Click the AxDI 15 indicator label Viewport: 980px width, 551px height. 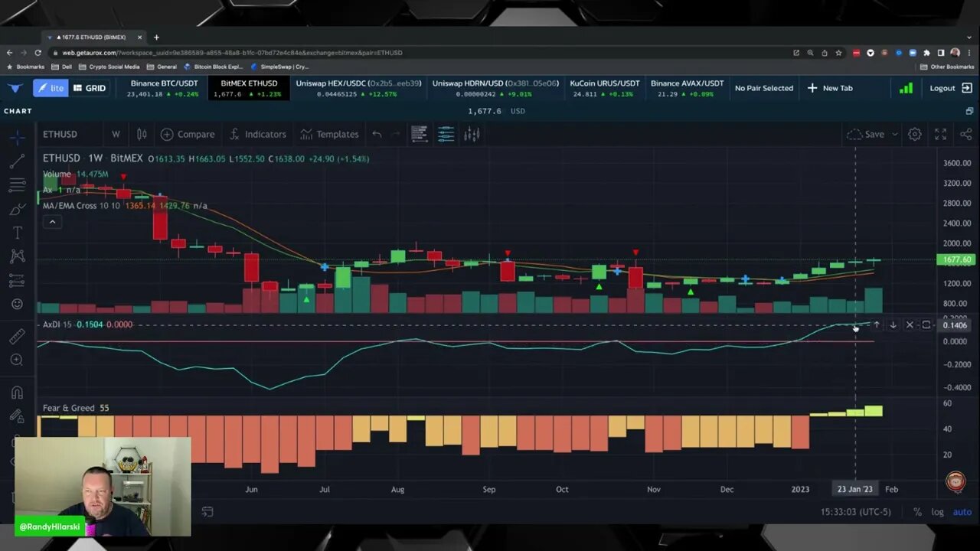(57, 324)
